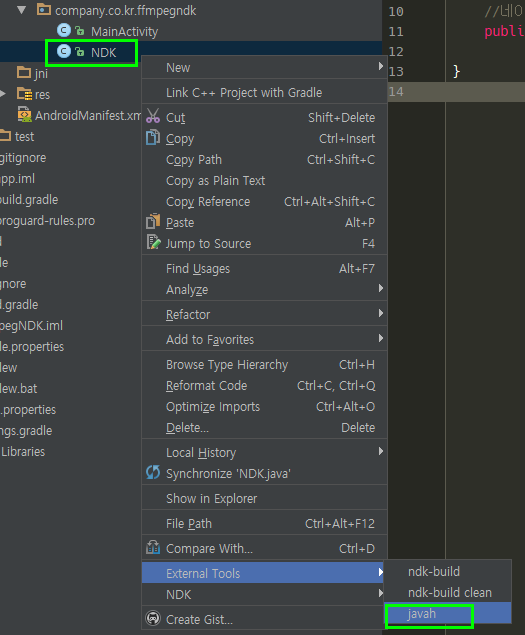Choose Find Usages

[x=264, y=268]
